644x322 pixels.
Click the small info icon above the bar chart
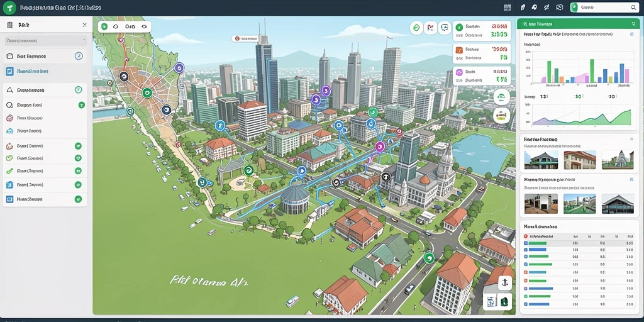tap(633, 35)
